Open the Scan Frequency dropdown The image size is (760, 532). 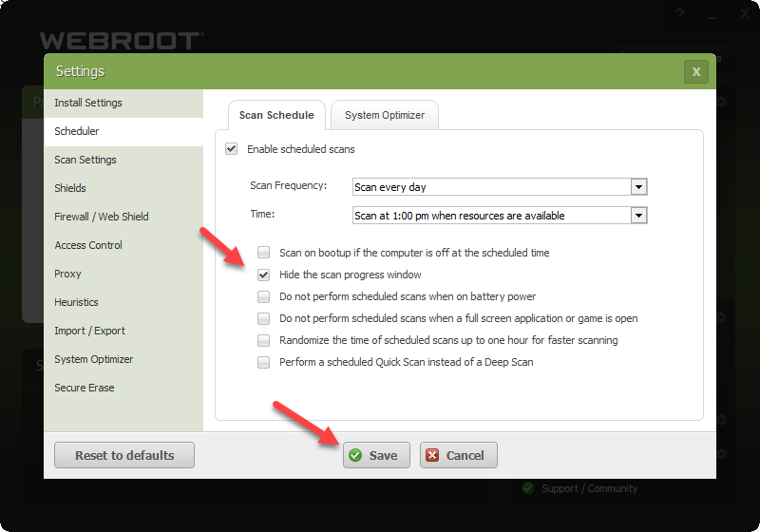[x=500, y=187]
